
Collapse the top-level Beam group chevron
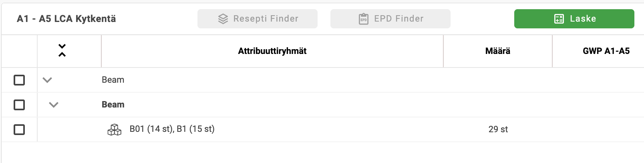click(x=47, y=80)
